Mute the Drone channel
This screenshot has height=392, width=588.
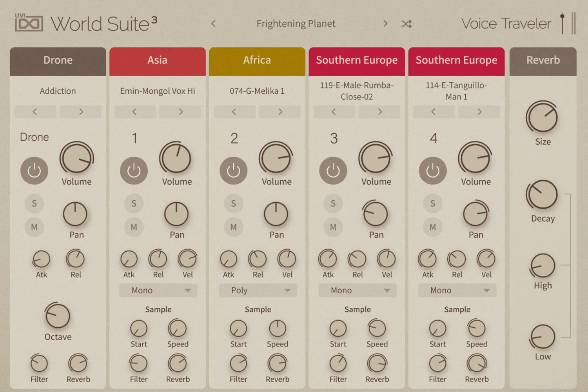pyautogui.click(x=34, y=227)
